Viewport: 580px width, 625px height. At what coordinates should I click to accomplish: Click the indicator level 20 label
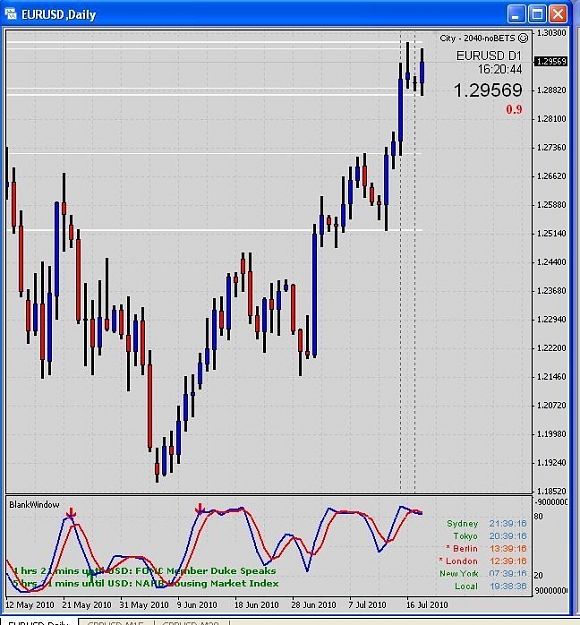[x=539, y=575]
